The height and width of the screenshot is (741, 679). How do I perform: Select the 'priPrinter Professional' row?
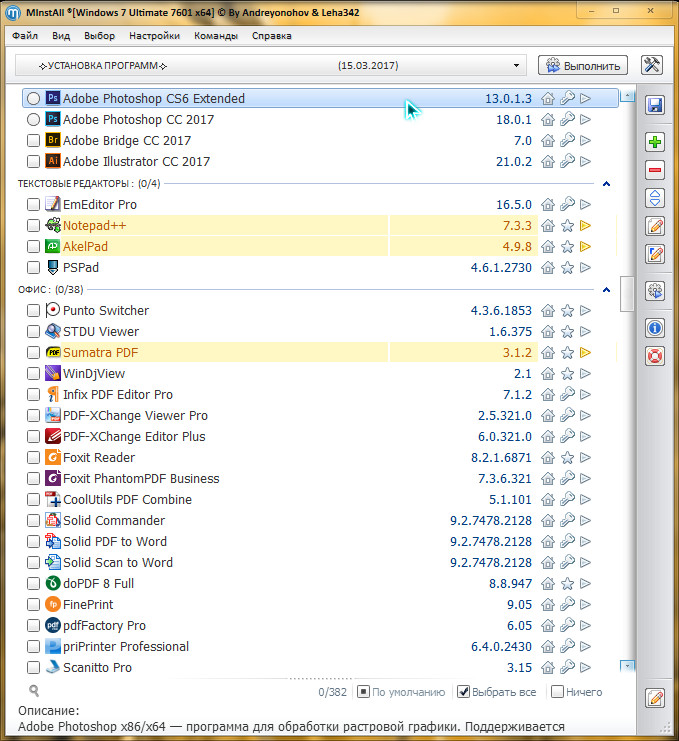(320, 646)
